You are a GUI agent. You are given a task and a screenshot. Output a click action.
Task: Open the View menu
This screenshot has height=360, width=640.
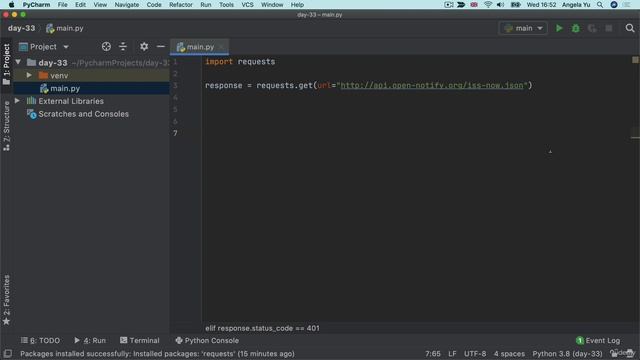tap(100, 4)
